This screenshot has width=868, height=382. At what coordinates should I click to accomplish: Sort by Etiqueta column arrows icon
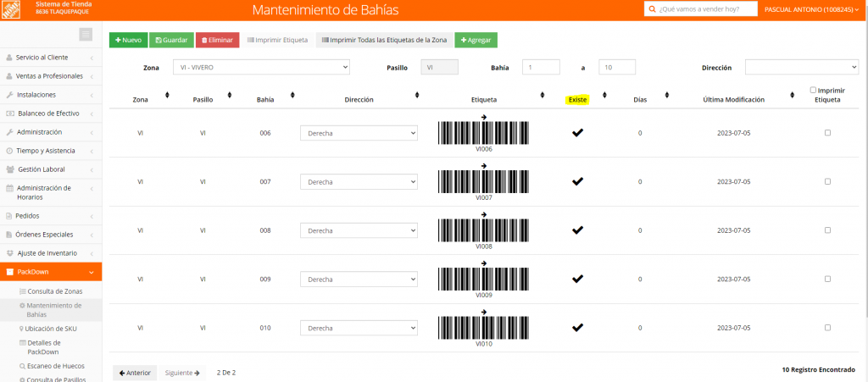(542, 95)
